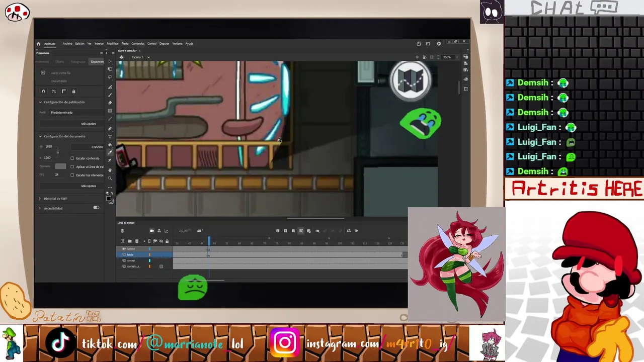The width and height of the screenshot is (644, 362).
Task: Toggle the width-height link lock
Action: [57, 152]
